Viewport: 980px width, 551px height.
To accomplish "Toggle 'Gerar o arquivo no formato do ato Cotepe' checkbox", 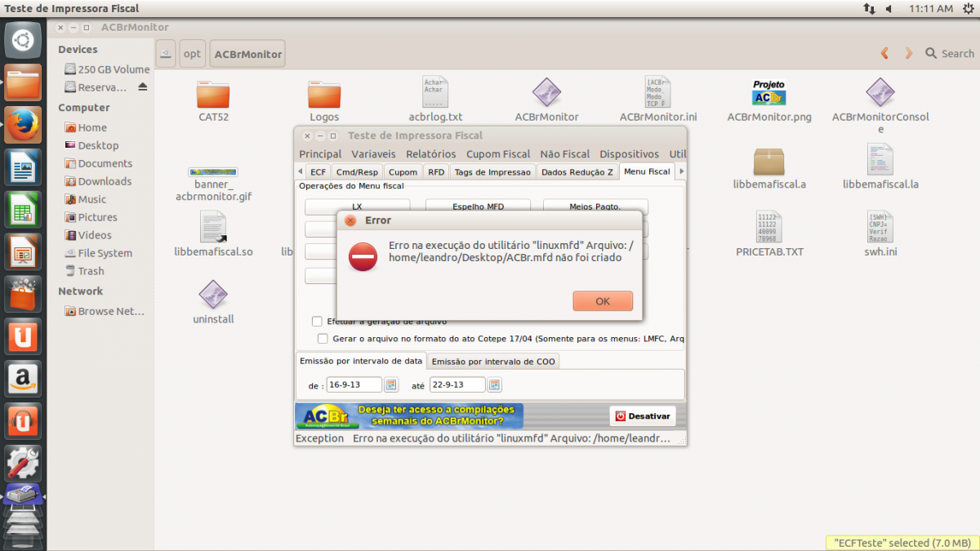I will [323, 338].
